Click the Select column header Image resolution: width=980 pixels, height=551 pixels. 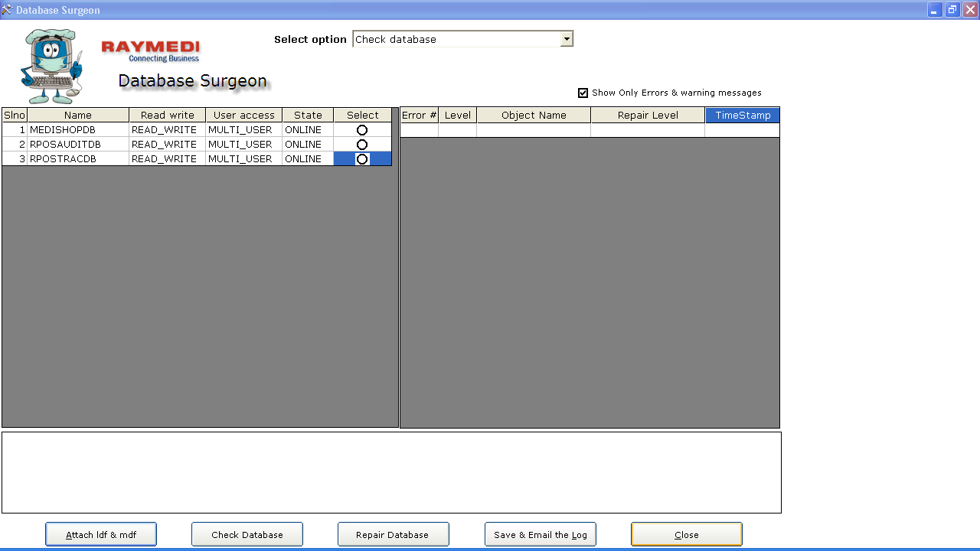(x=363, y=115)
